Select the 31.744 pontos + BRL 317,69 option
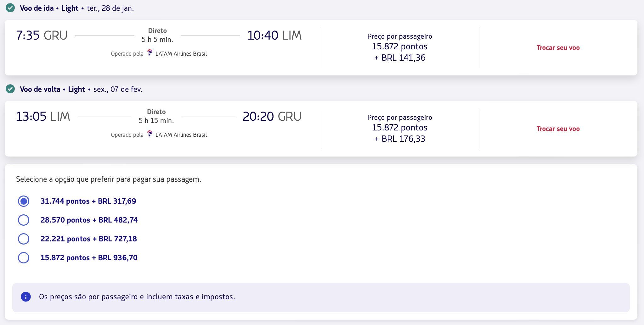The image size is (644, 325). pos(24,201)
